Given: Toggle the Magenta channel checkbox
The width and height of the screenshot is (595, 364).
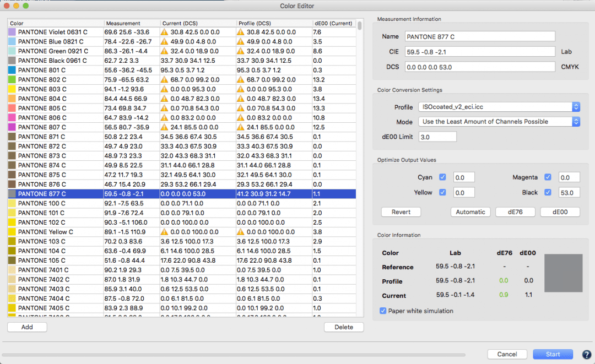Looking at the screenshot, I should click(x=548, y=177).
